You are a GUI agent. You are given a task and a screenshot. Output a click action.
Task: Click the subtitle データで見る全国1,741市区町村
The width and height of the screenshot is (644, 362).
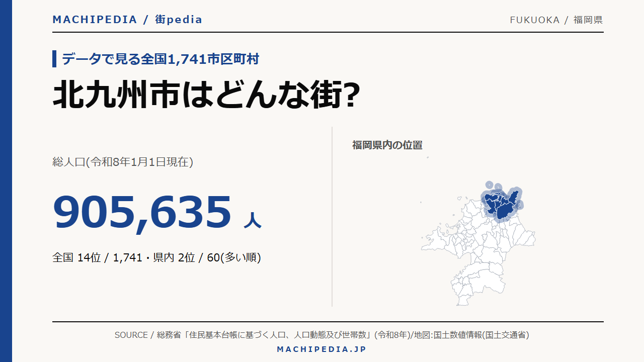pos(160,59)
